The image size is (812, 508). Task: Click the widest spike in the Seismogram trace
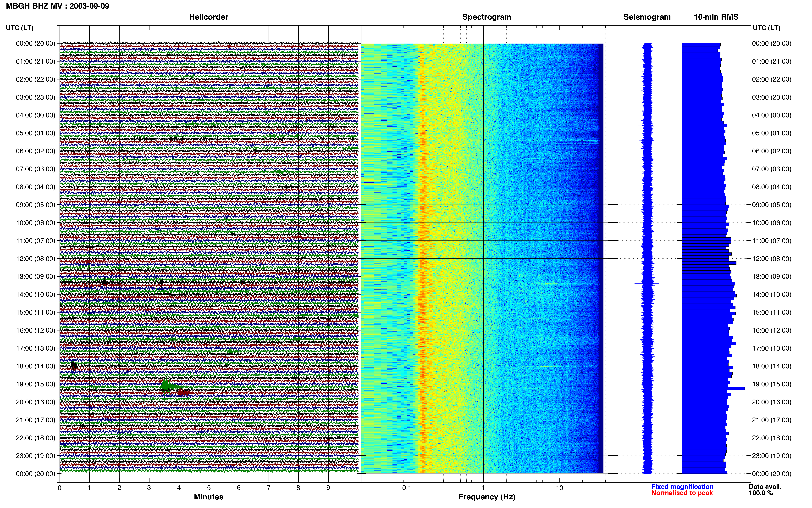646,388
